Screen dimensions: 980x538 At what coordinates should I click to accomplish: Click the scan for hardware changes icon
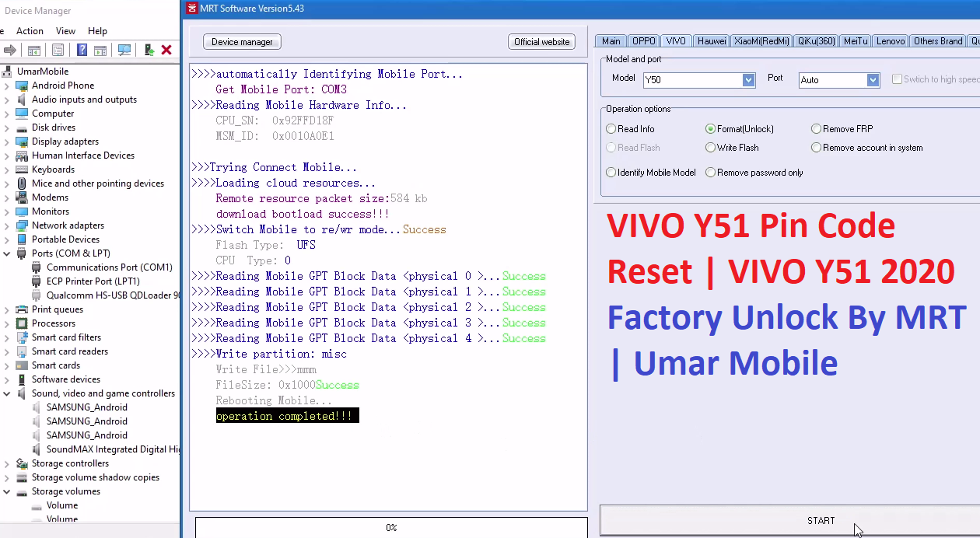click(124, 50)
